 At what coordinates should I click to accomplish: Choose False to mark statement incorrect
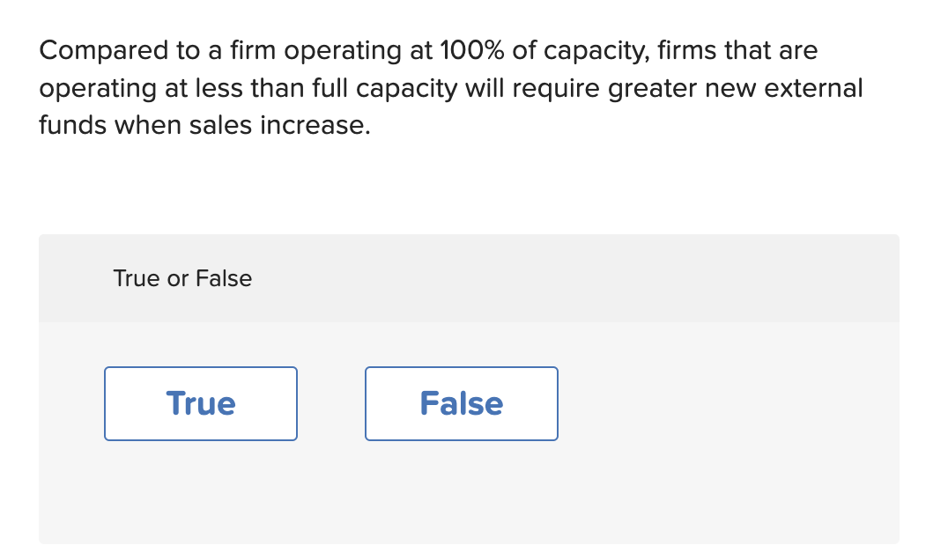461,403
